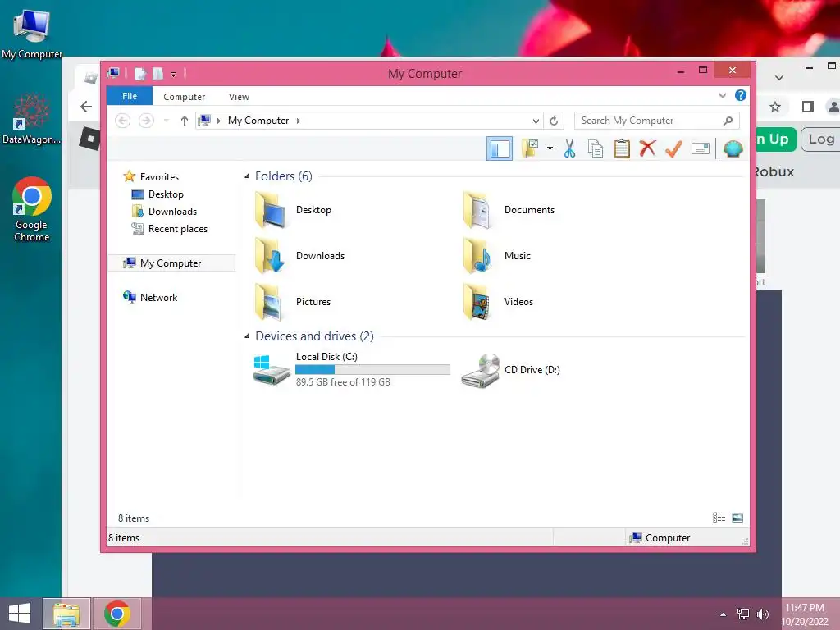Click the taskbar clock showing 11:47 PM

806,614
